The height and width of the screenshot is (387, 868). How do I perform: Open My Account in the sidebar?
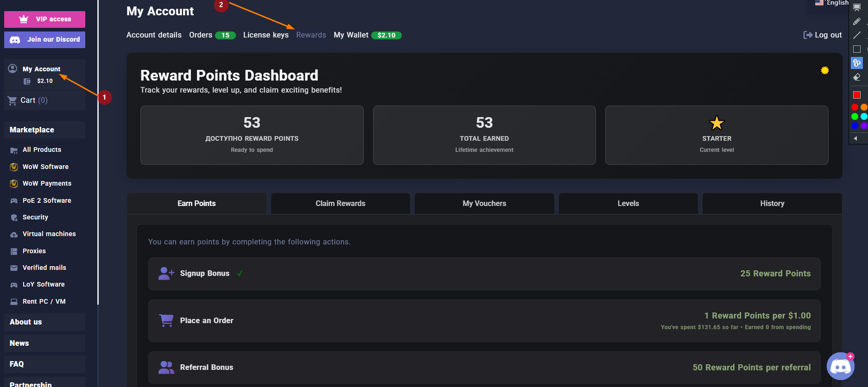(x=41, y=69)
